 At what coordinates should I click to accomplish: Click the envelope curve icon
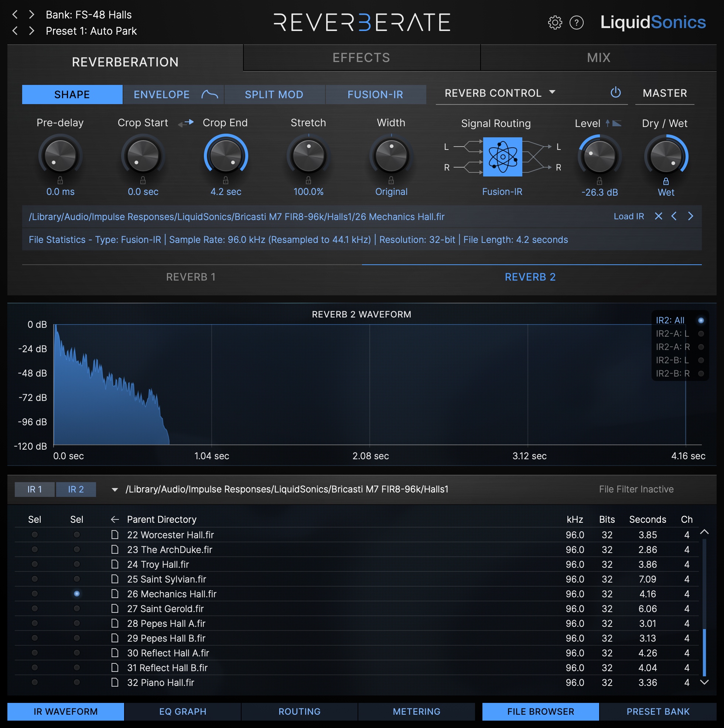[210, 94]
